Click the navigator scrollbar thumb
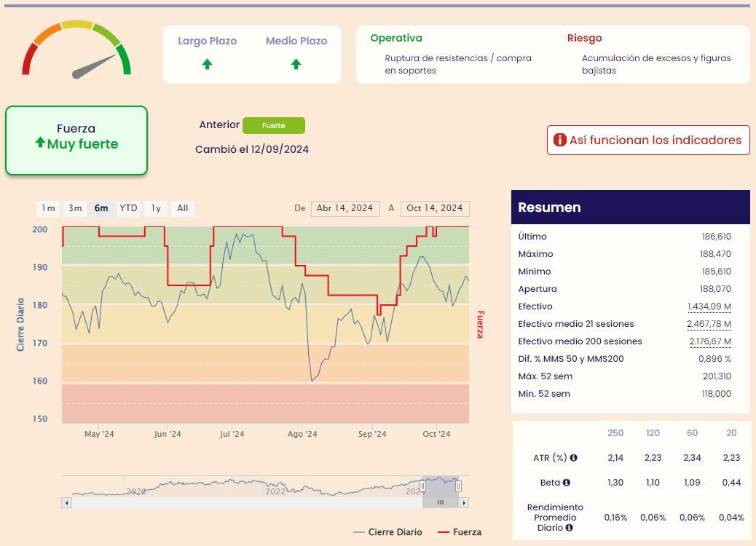This screenshot has height=546, width=756. [x=441, y=502]
